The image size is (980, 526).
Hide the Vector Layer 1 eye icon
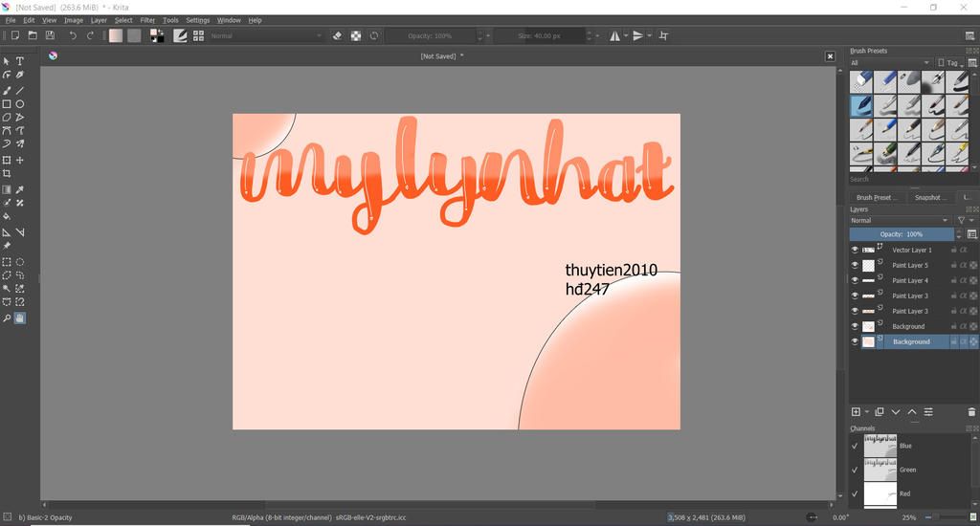(x=855, y=250)
